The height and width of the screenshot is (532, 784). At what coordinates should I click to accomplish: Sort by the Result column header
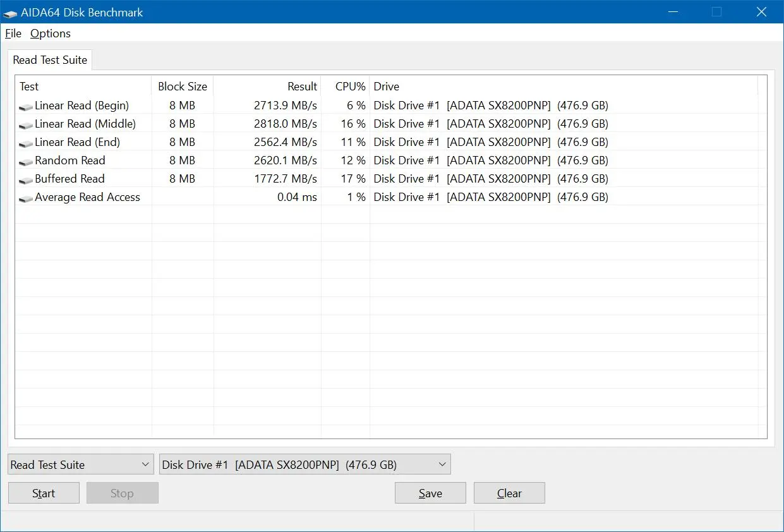267,87
